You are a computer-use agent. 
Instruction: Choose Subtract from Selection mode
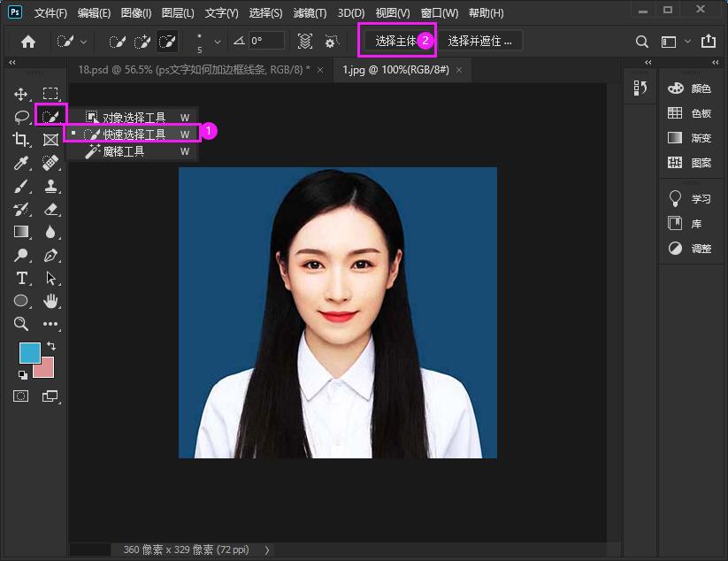(167, 42)
